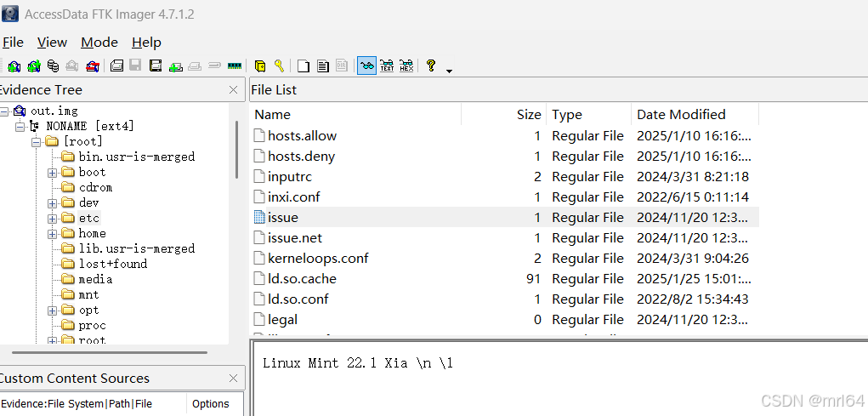The image size is (868, 416).
Task: Collapse the NONAME [ext4] partition node
Action: [20, 126]
